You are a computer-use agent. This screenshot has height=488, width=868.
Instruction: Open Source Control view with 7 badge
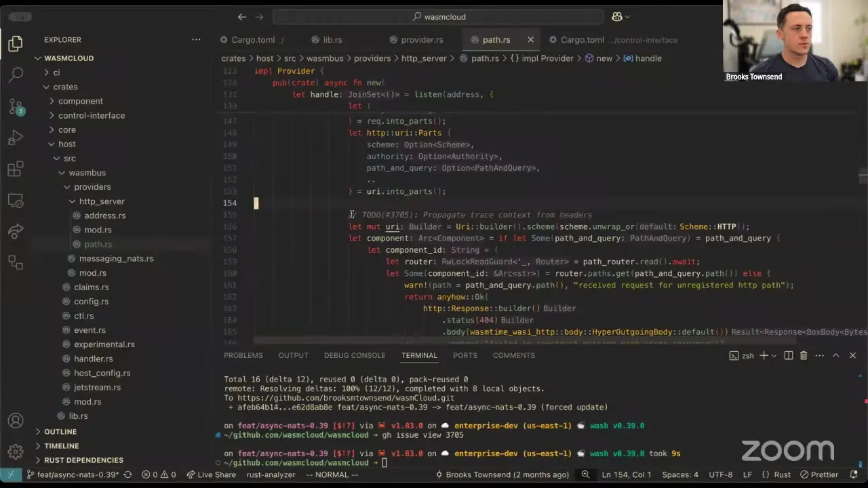[x=15, y=106]
